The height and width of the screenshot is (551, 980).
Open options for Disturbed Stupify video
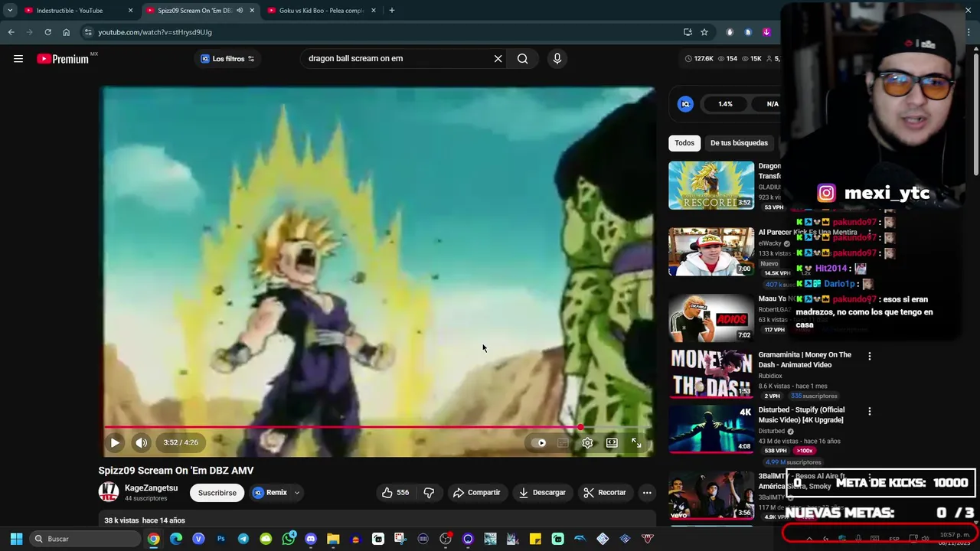pos(869,412)
